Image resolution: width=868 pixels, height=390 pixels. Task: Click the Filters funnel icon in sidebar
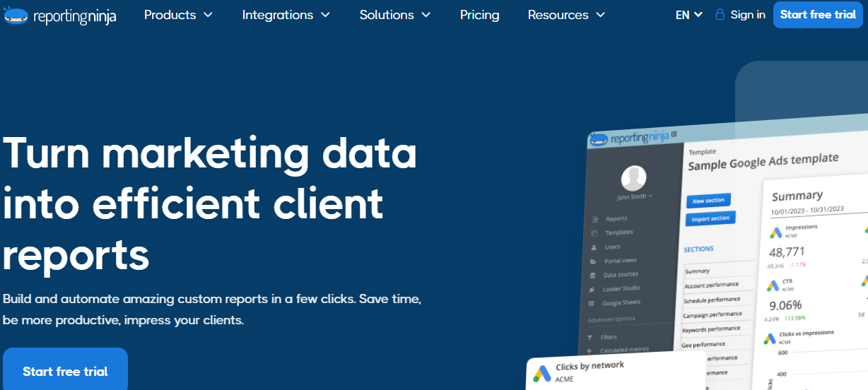click(590, 338)
